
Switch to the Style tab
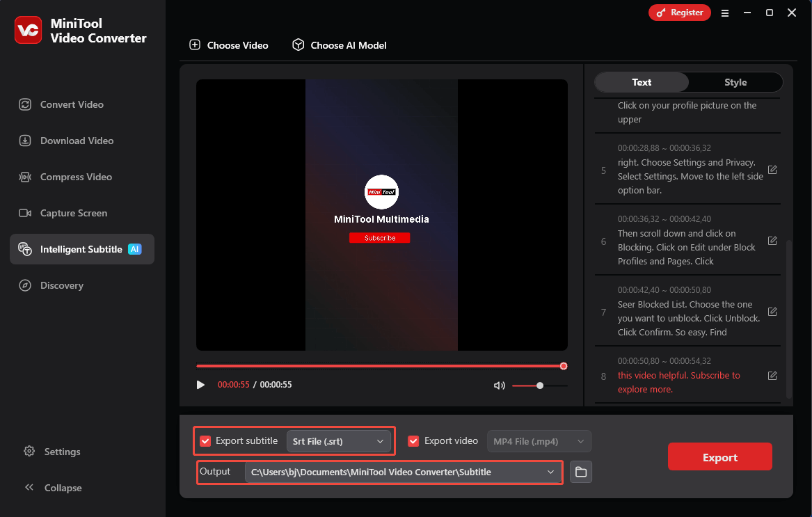click(x=735, y=82)
